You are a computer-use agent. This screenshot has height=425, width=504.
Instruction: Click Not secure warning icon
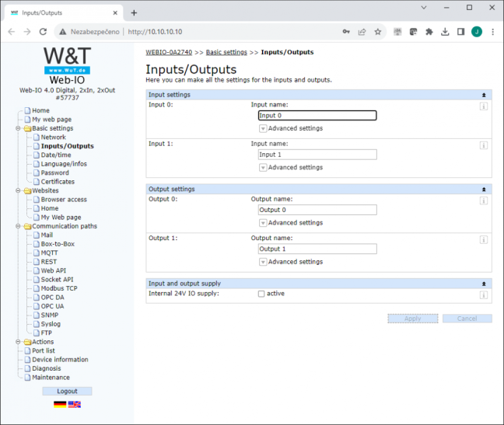63,32
